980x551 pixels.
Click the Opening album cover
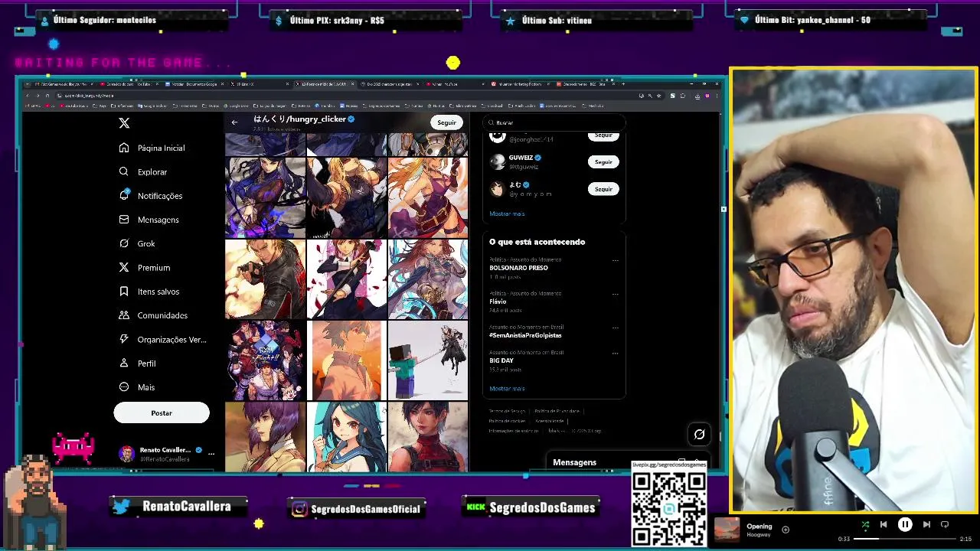(727, 530)
